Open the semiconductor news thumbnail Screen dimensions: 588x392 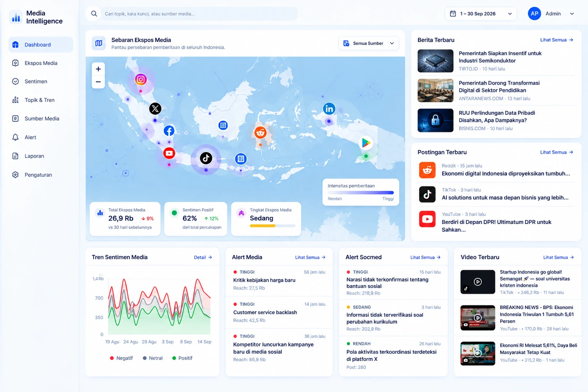point(436,61)
